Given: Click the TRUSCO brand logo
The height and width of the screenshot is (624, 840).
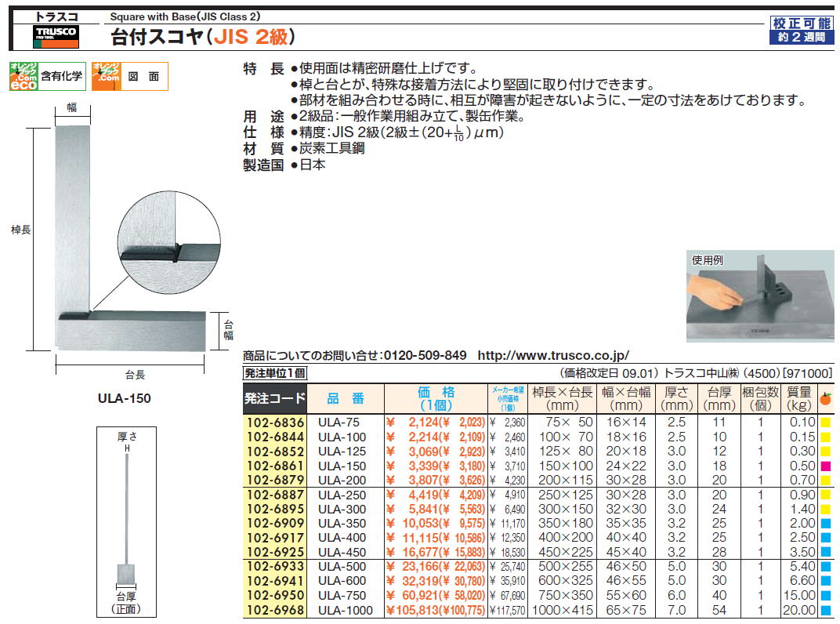Looking at the screenshot, I should 56,36.
